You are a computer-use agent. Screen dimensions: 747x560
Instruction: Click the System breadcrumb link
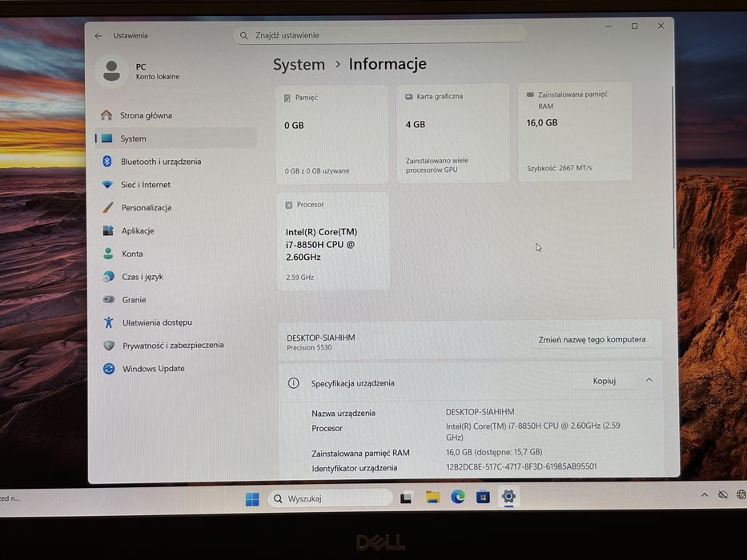pyautogui.click(x=299, y=64)
